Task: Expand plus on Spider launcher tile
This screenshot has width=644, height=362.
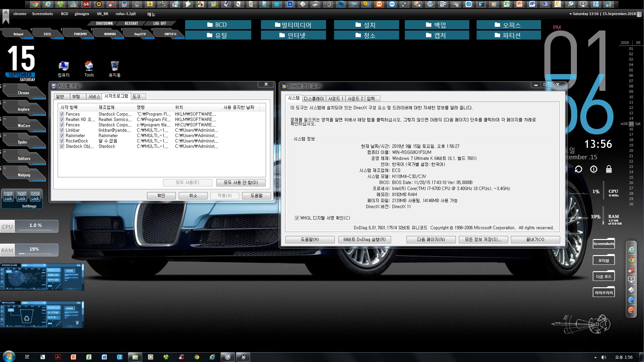Action: (5, 135)
